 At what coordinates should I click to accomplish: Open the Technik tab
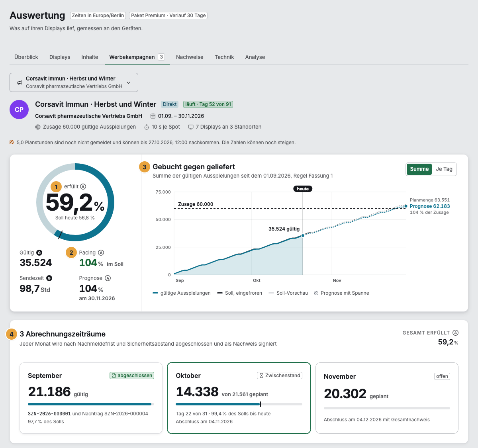(x=224, y=57)
